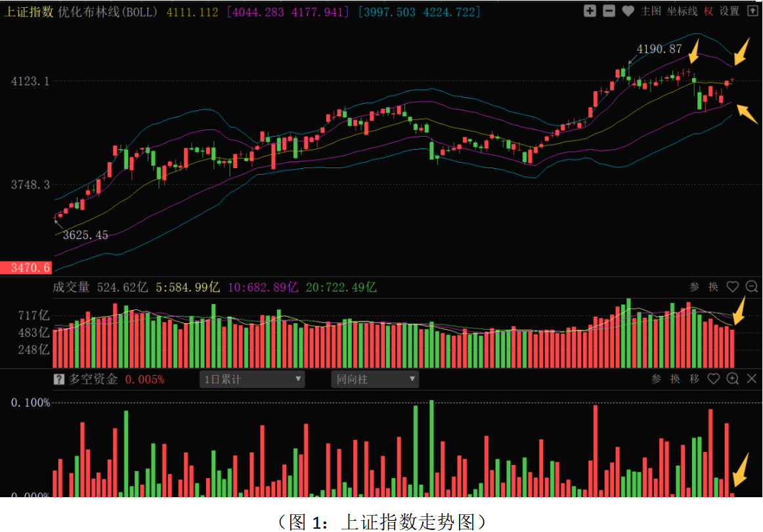Image resolution: width=763 pixels, height=532 pixels.
Task: Select the 主图 menu item
Action: [650, 11]
